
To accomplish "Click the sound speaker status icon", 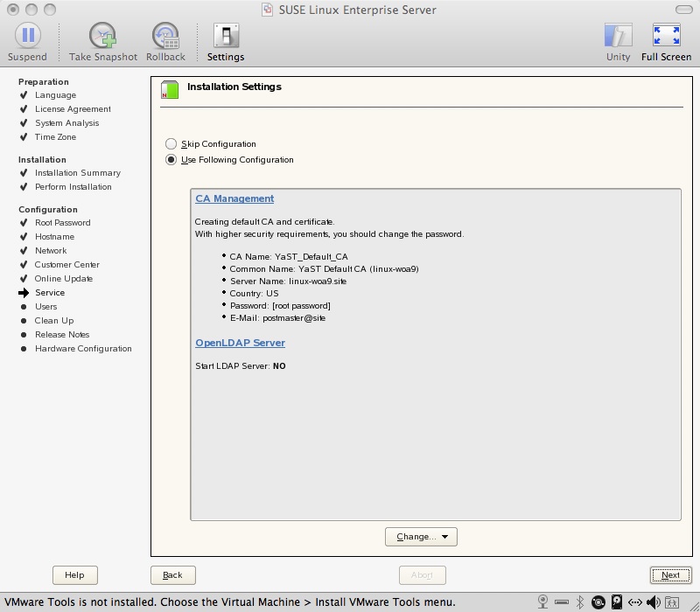I will pyautogui.click(x=654, y=602).
